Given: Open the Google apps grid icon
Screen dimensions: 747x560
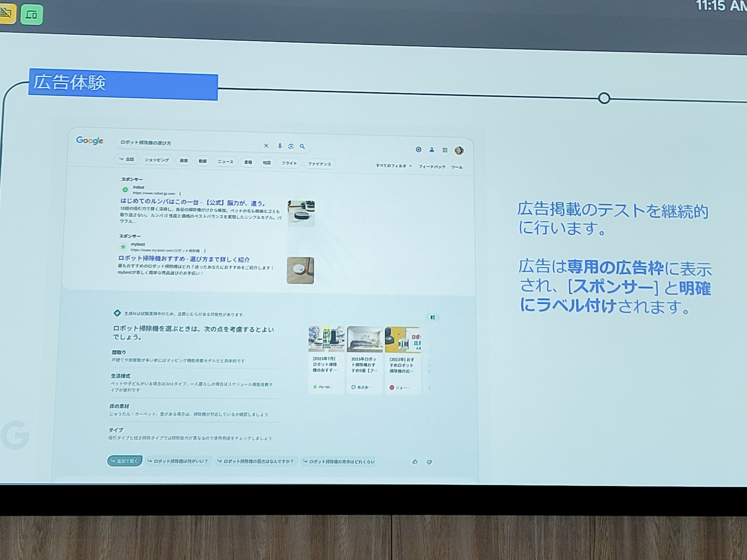Looking at the screenshot, I should [445, 150].
